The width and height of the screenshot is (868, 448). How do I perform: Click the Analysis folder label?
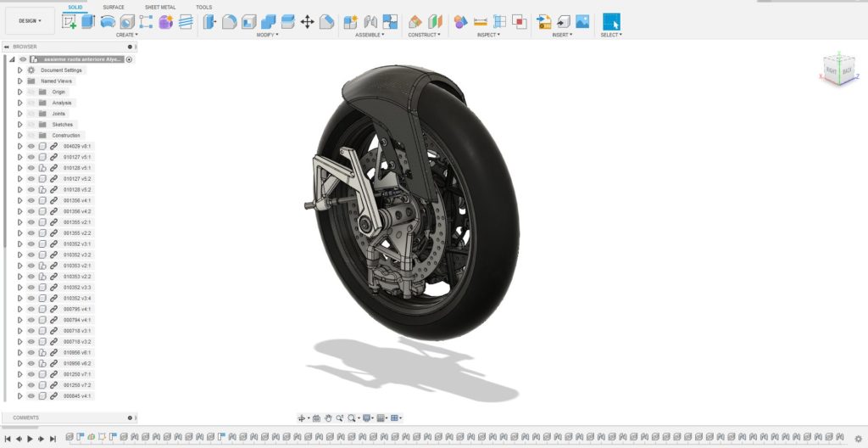pos(62,104)
